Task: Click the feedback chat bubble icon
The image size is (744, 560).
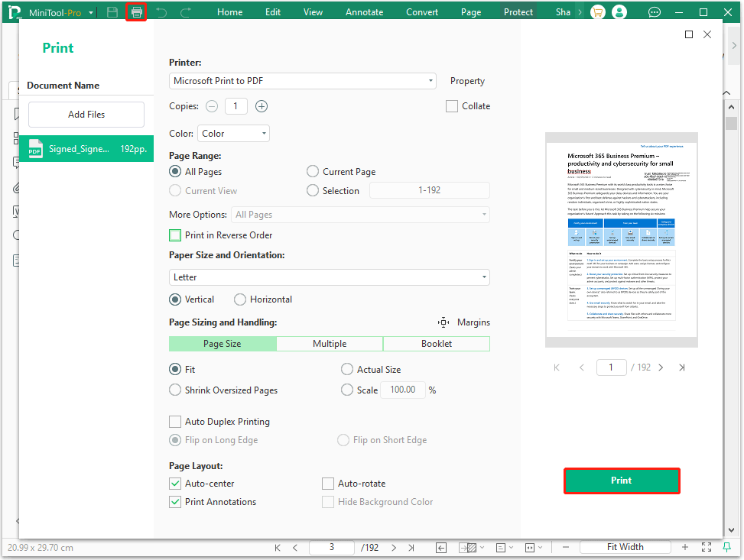Action: click(654, 11)
